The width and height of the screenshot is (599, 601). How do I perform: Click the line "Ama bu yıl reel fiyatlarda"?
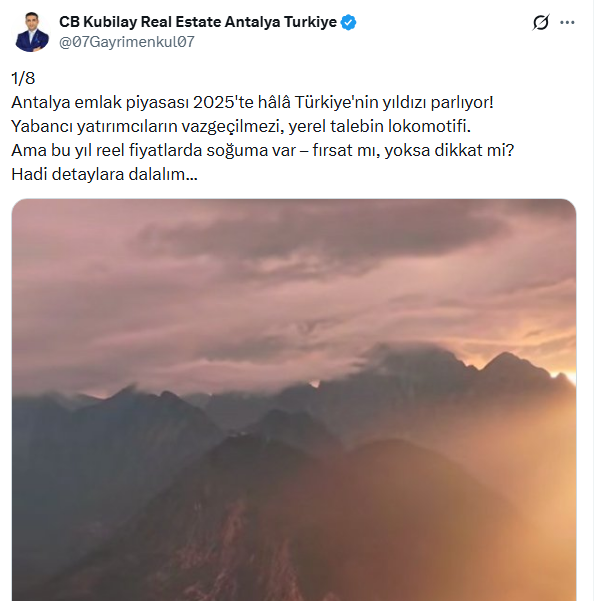tap(263, 150)
